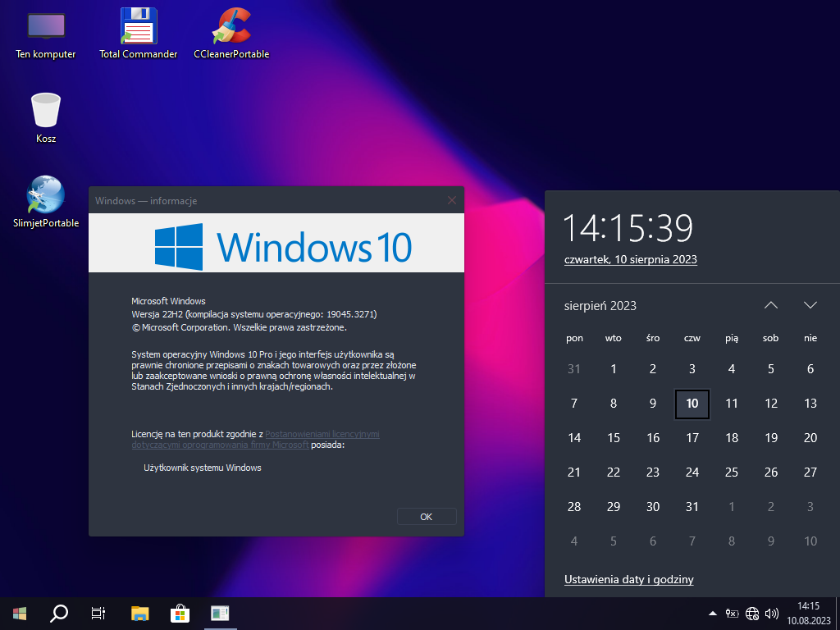The height and width of the screenshot is (630, 840).
Task: Open the Microsoft license terms link
Action: 322,434
